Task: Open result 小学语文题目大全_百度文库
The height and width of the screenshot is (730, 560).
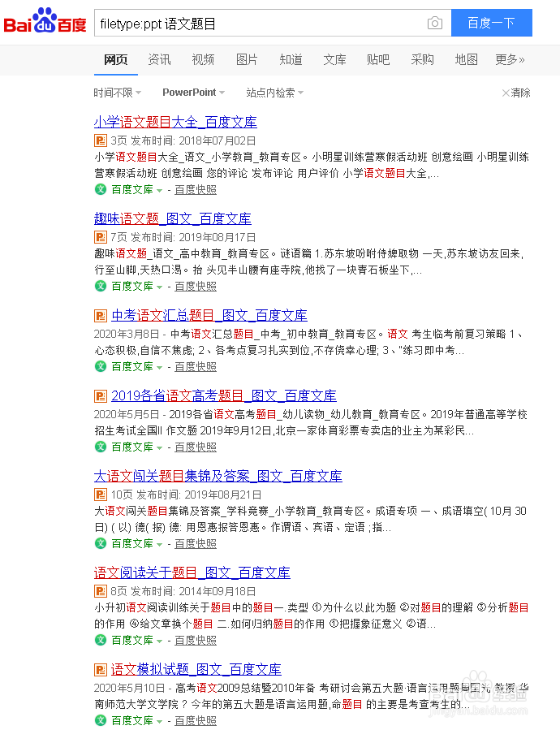Action: pos(175,122)
